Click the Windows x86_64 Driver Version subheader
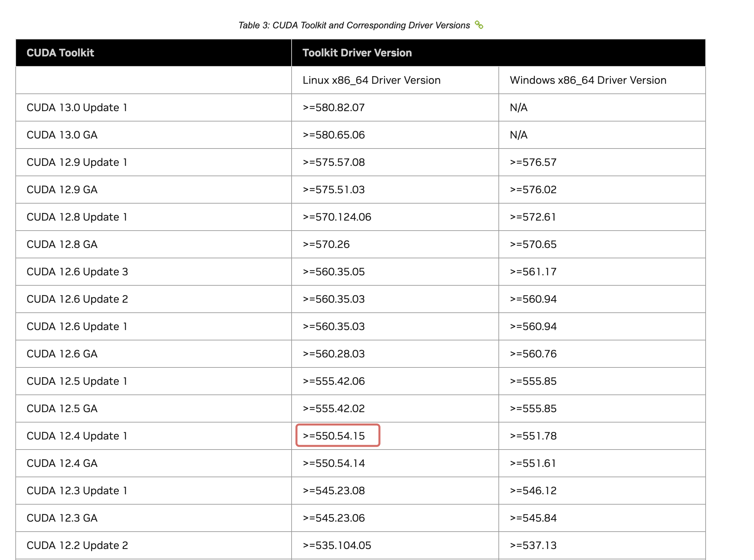 (588, 80)
